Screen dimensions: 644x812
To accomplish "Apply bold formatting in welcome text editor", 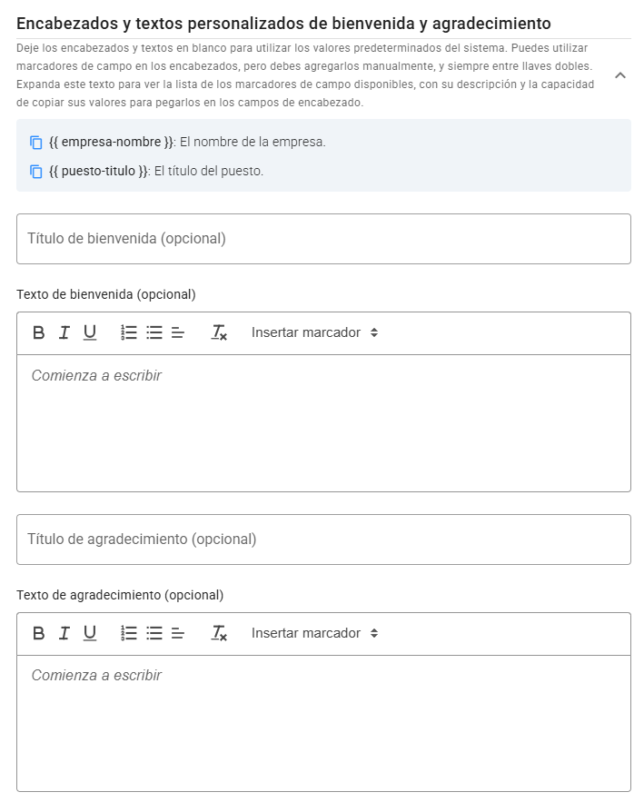I will pyautogui.click(x=37, y=332).
